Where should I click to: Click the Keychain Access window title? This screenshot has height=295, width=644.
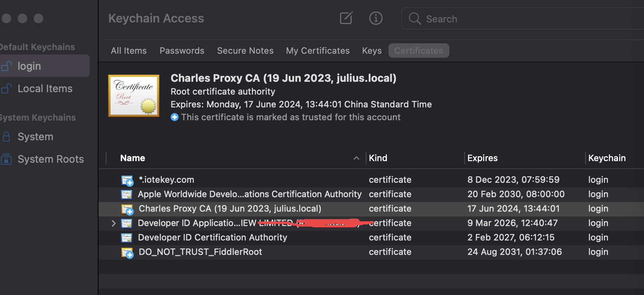point(156,18)
